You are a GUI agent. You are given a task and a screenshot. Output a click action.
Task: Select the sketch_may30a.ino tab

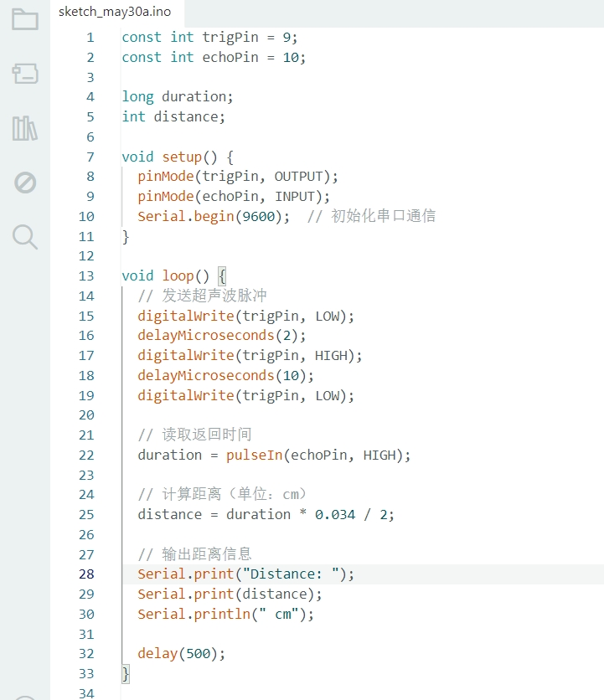point(115,12)
